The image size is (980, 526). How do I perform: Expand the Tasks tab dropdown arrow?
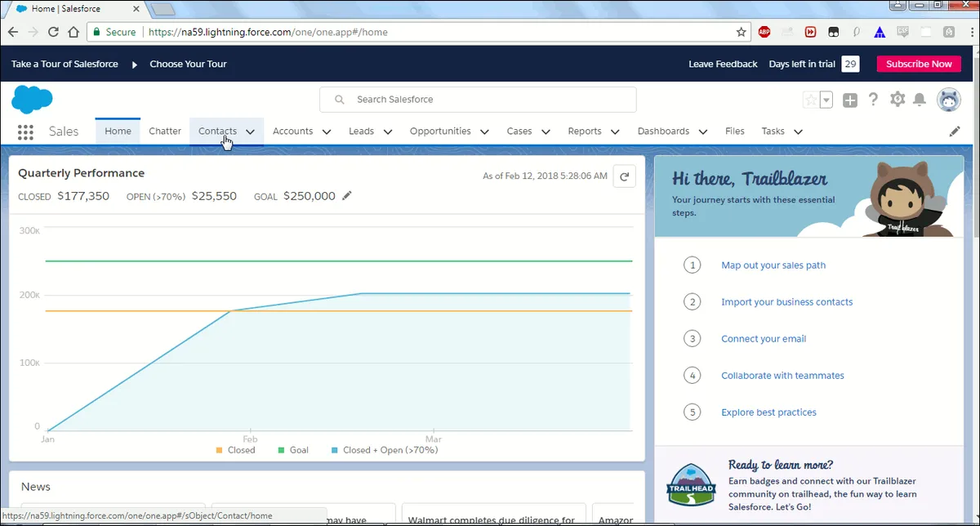(x=798, y=131)
